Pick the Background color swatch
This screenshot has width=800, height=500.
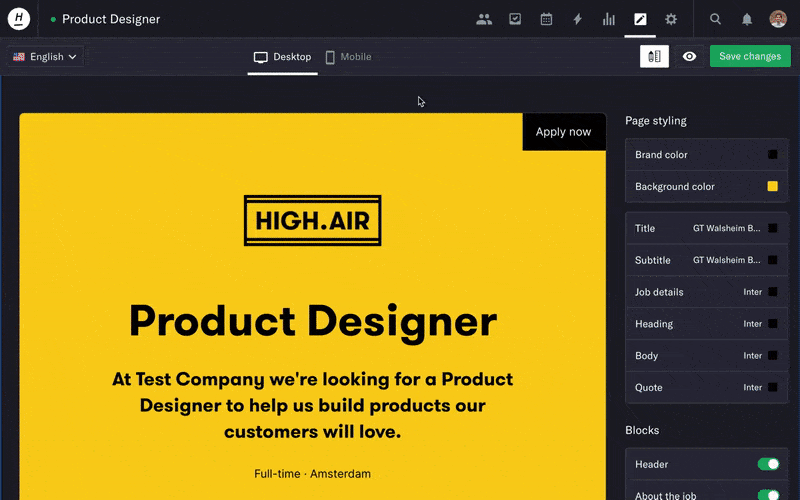point(772,186)
